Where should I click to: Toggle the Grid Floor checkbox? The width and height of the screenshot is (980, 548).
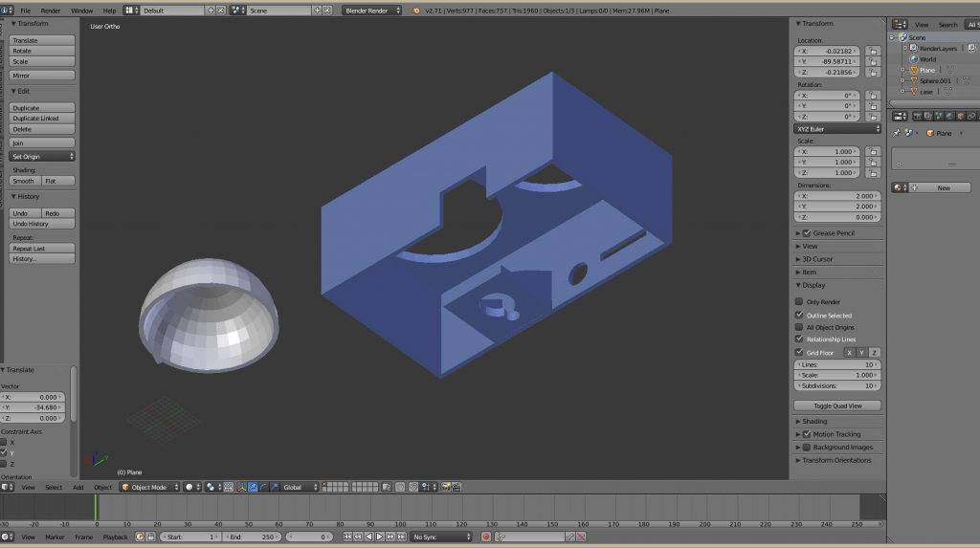[799, 352]
